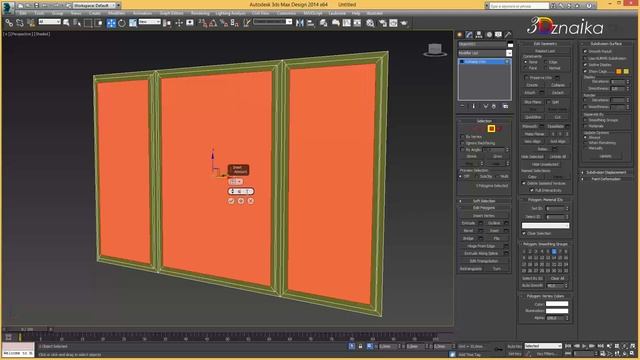Select the Edge constraint radio button

(546, 62)
